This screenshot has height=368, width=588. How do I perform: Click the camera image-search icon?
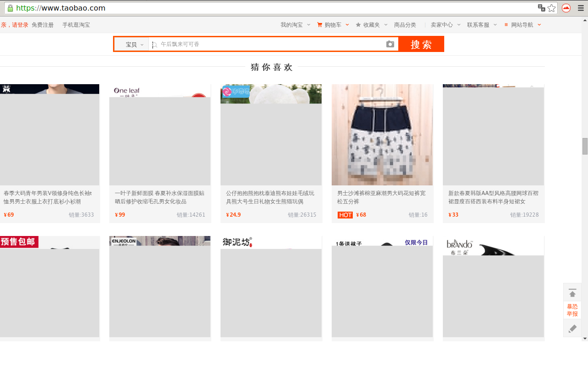390,44
